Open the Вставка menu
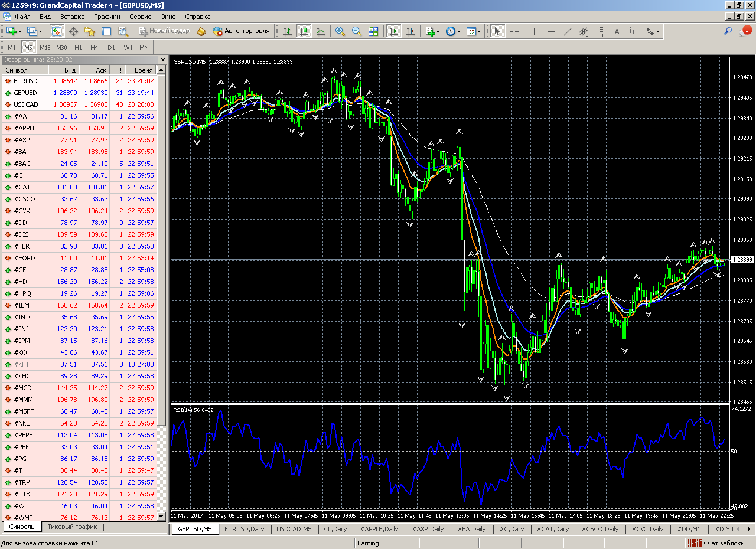756x549 pixels. coord(72,17)
